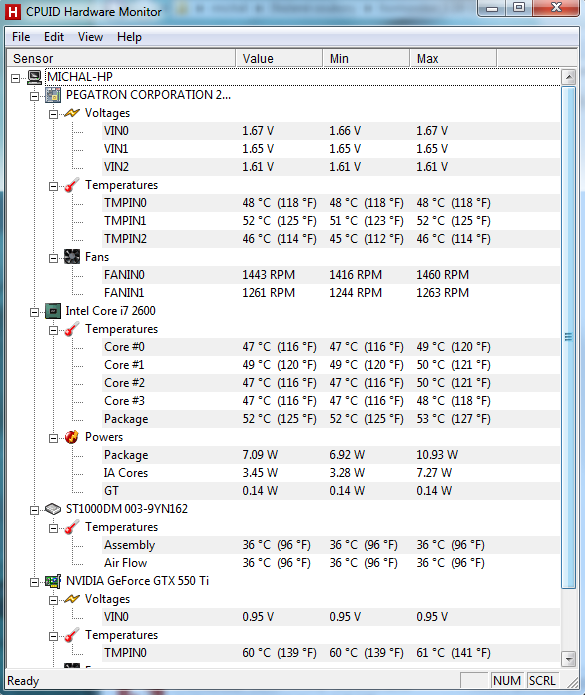Screen dimensions: 585x695
Task: Open the File menu
Action: [x=21, y=37]
